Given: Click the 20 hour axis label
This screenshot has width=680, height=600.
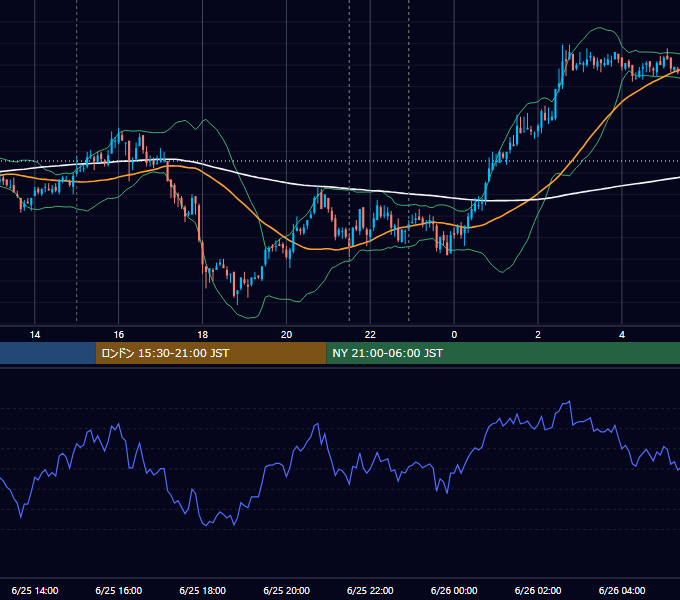Looking at the screenshot, I should click(x=286, y=335).
